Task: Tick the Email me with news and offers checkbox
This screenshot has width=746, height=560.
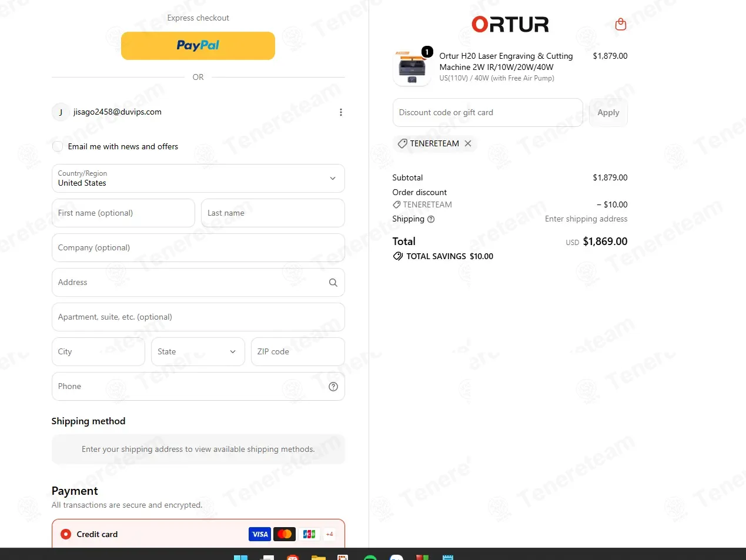Action: pos(58,146)
